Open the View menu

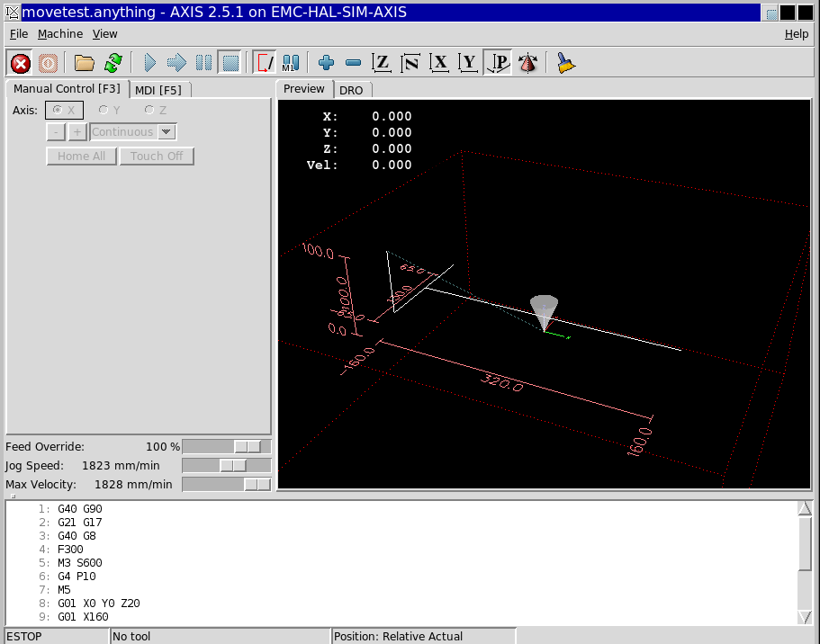pyautogui.click(x=104, y=34)
